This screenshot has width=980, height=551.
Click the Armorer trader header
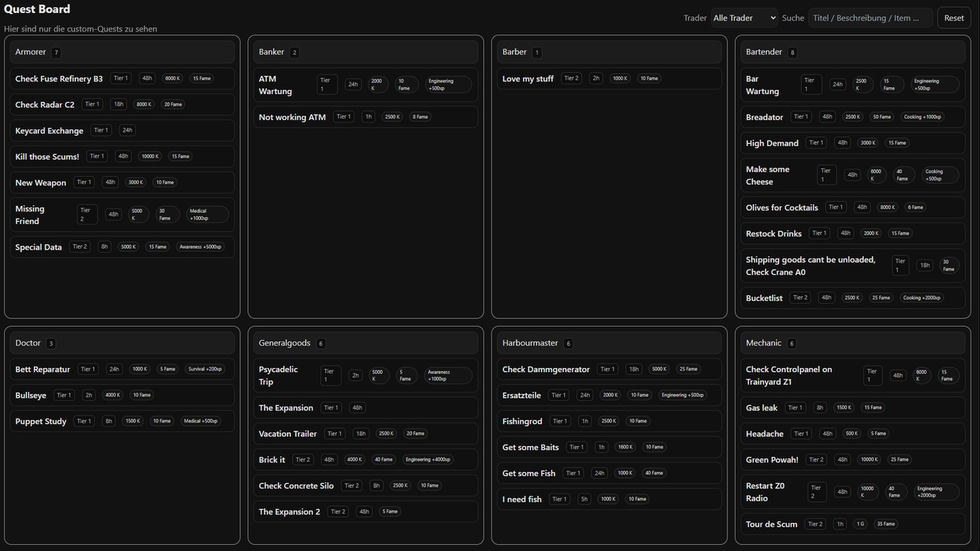click(31, 52)
